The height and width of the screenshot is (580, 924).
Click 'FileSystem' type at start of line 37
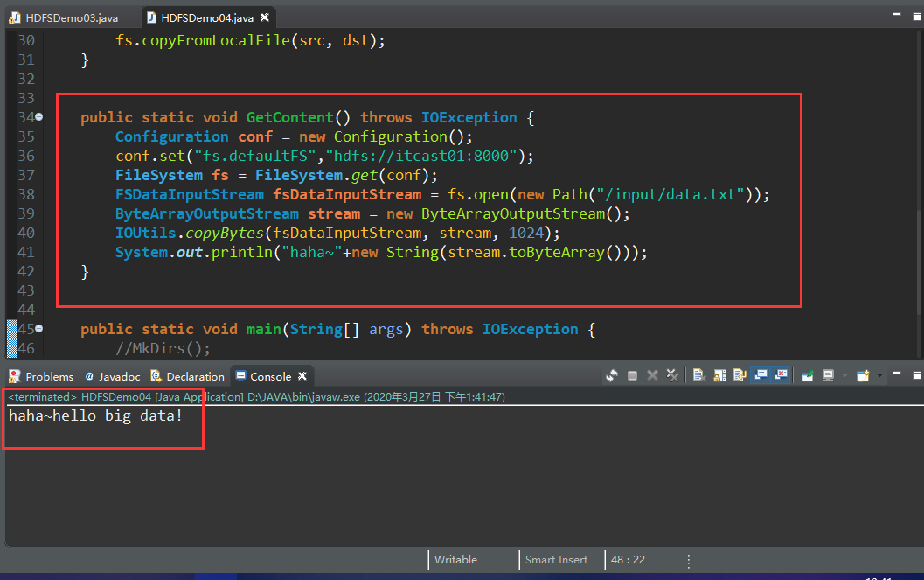[159, 175]
